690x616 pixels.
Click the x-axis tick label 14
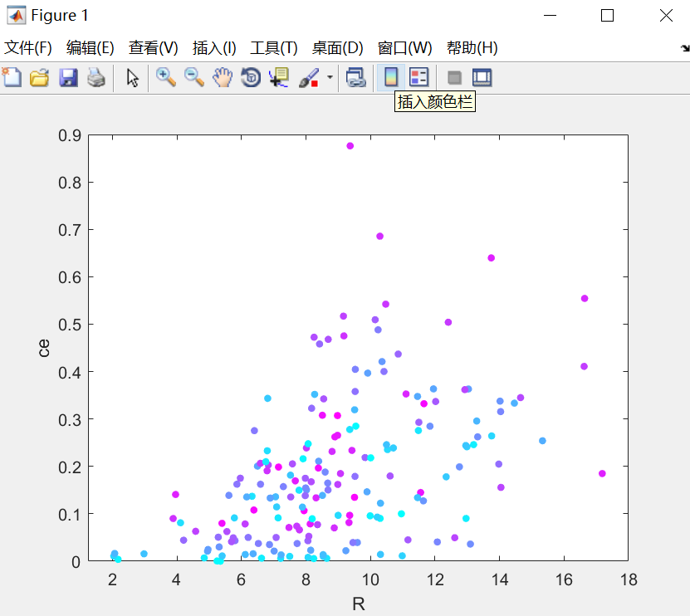pyautogui.click(x=500, y=580)
